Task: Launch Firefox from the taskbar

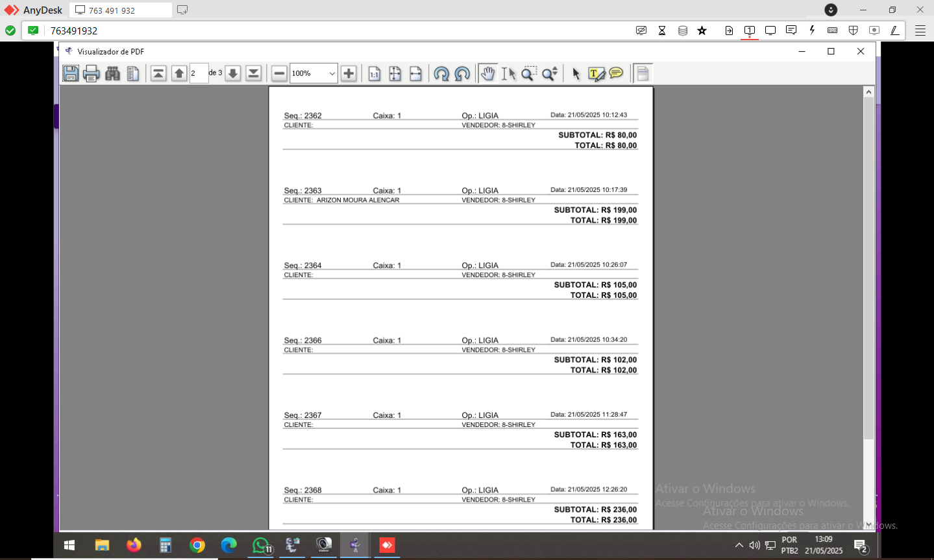Action: coord(134,545)
